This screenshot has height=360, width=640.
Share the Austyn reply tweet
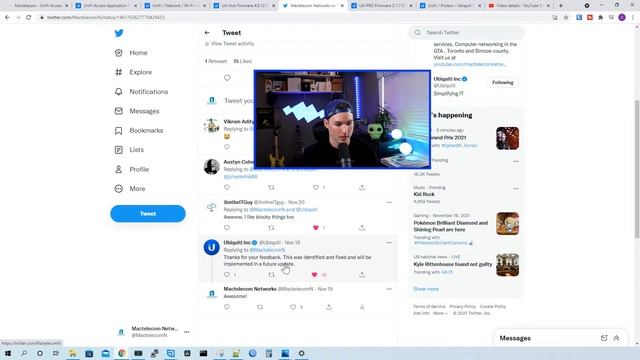coord(362,187)
